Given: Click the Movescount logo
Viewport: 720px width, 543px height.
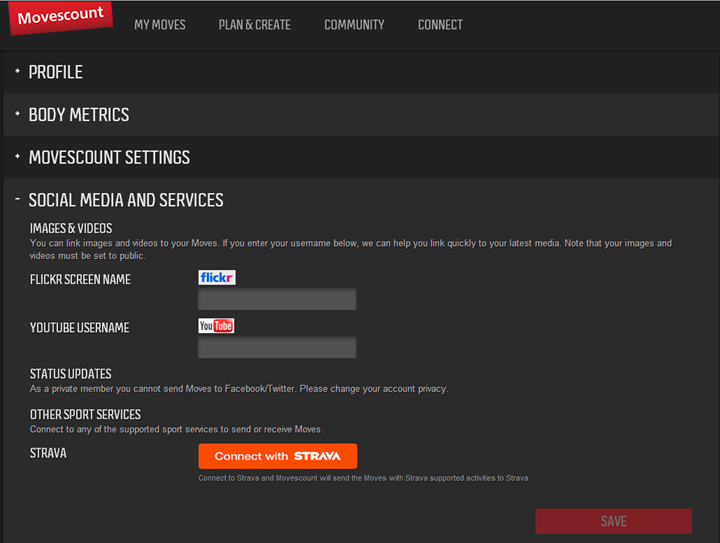Looking at the screenshot, I should tap(61, 17).
